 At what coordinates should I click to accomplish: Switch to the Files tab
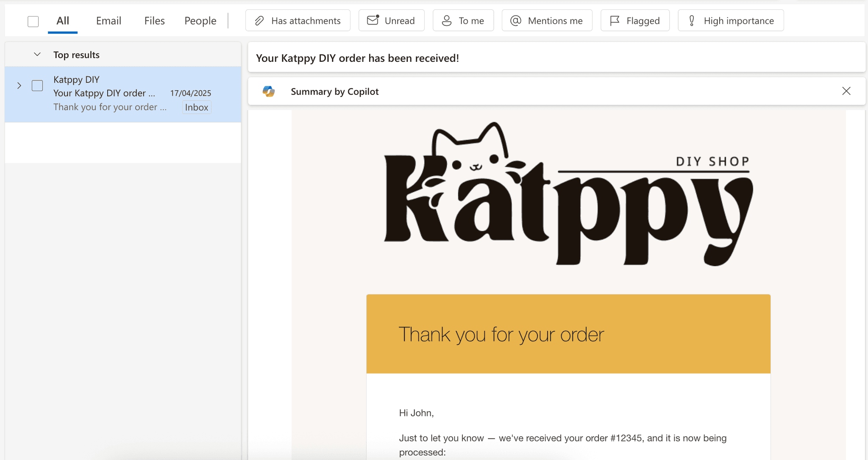coord(154,20)
